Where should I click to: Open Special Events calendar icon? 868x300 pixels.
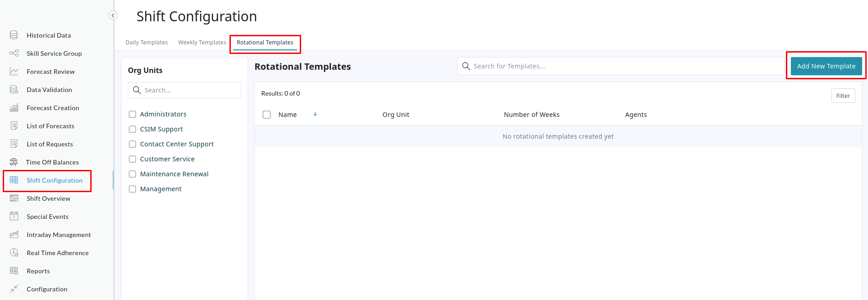tap(14, 216)
